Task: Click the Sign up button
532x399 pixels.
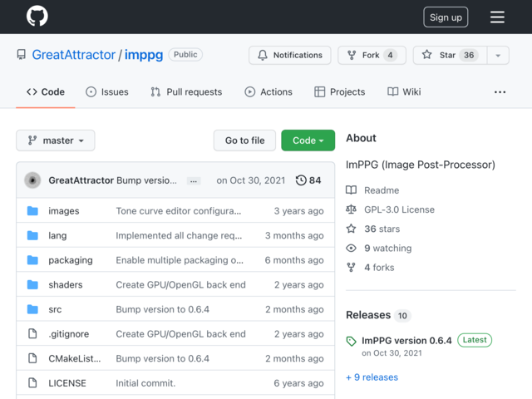Action: click(446, 17)
